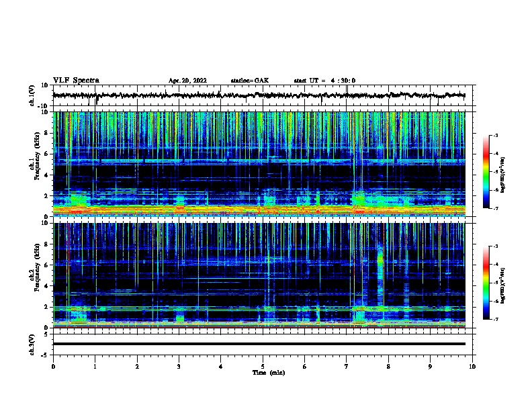Click the "ch.3(V)" bottom panel axis label
Screen dimensions: 532x411
point(32,345)
